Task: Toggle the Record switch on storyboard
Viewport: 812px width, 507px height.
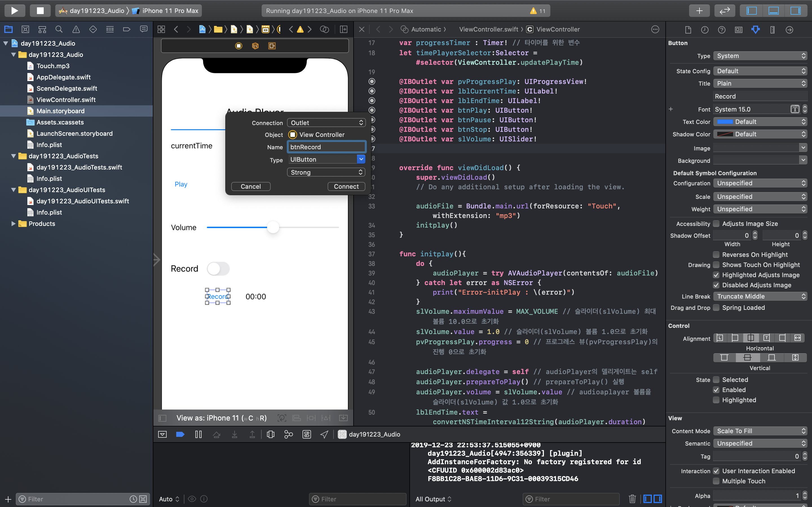Action: tap(218, 269)
